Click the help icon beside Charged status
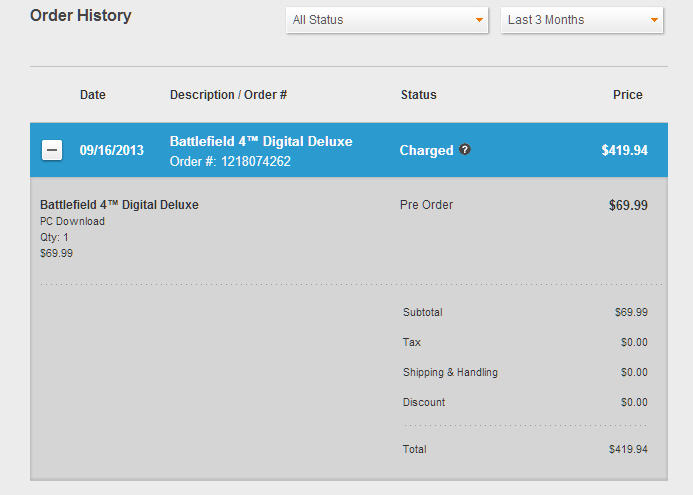The width and height of the screenshot is (693, 495). 465,150
